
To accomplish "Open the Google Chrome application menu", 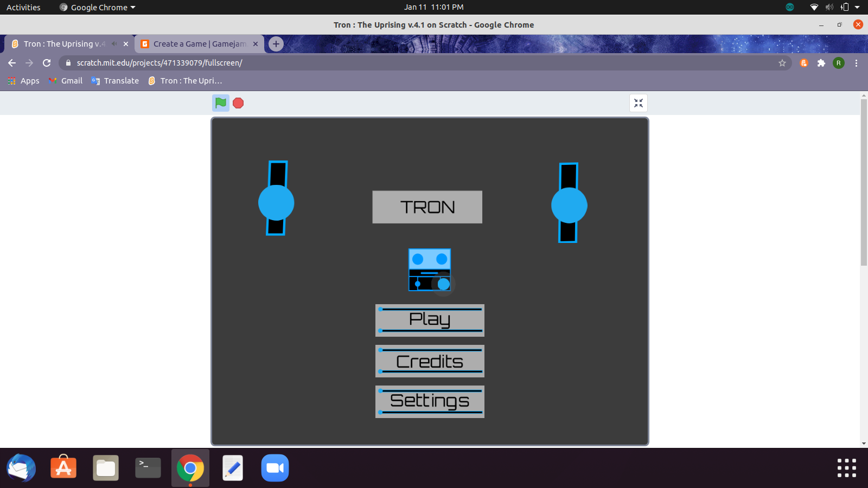I will pyautogui.click(x=98, y=7).
